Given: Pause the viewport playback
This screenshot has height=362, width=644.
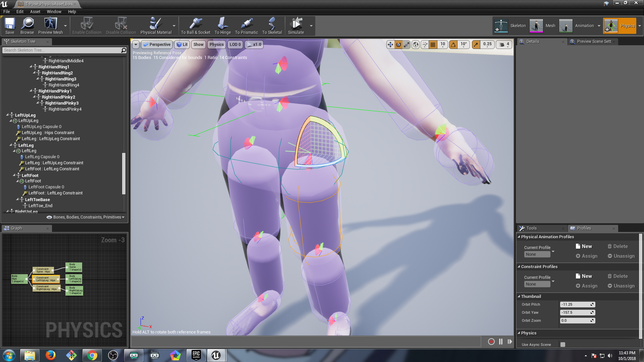Looking at the screenshot, I should (501, 342).
